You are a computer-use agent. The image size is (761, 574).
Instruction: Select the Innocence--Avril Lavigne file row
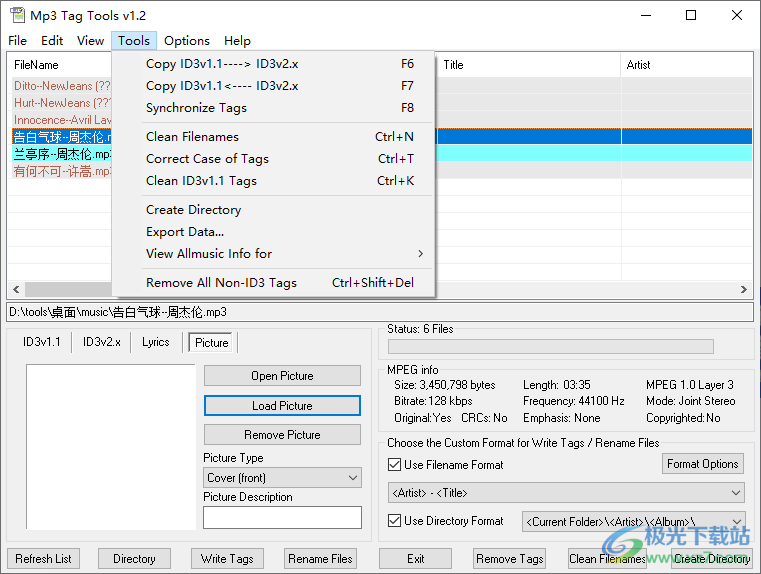click(x=62, y=120)
